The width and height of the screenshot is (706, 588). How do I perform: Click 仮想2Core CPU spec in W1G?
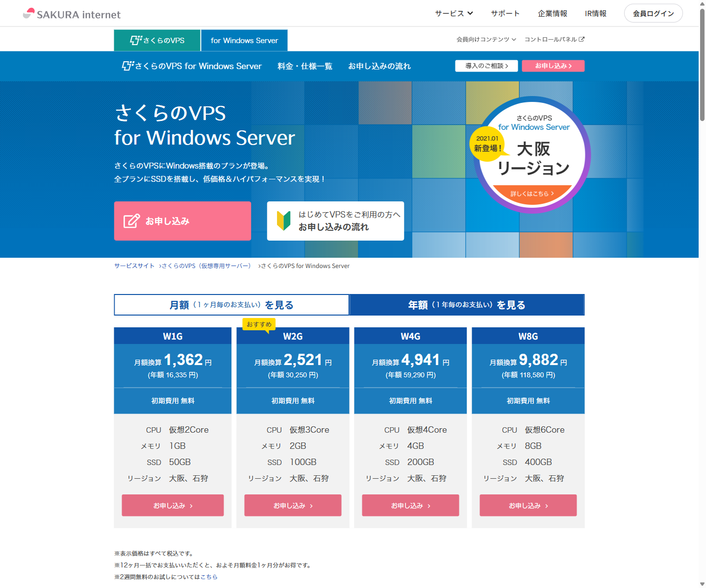(189, 430)
